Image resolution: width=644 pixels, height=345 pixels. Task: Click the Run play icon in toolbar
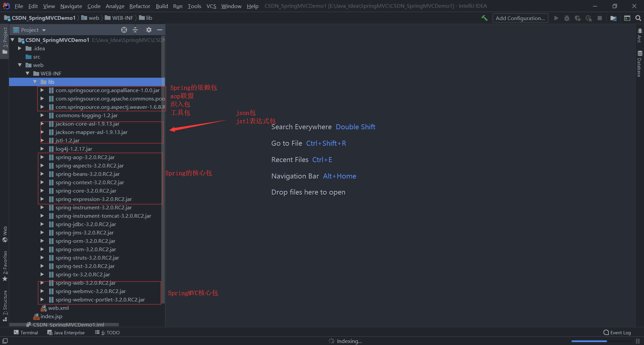coord(556,18)
